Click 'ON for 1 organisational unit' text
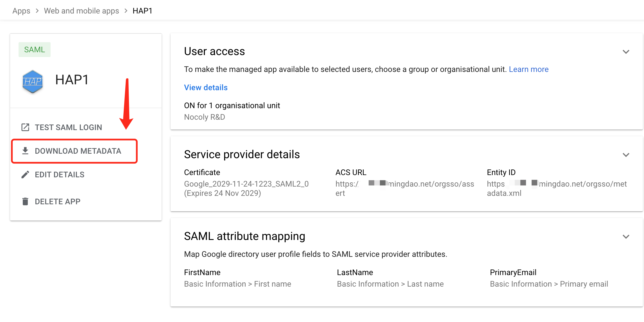Image resolution: width=644 pixels, height=322 pixels. coord(232,105)
